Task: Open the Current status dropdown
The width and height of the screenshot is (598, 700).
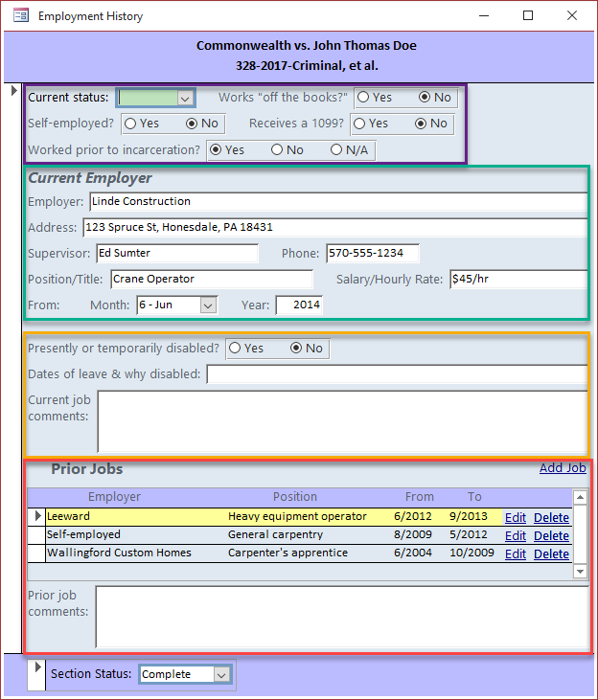Action: tap(185, 99)
